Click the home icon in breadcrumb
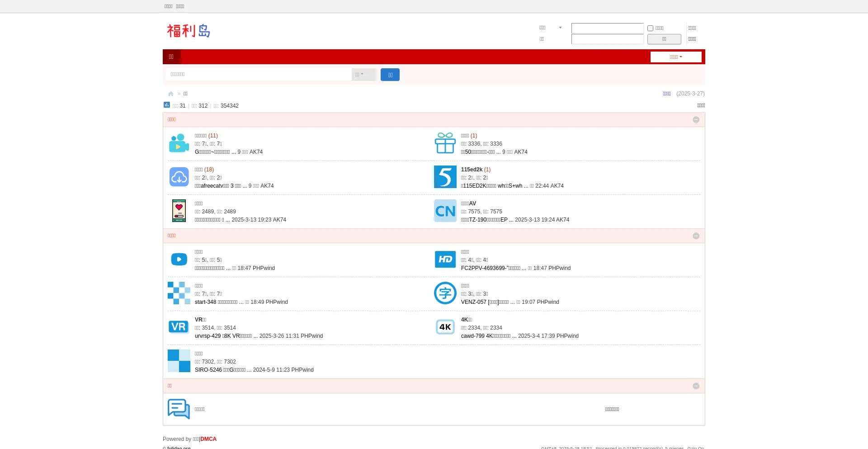 (x=170, y=94)
